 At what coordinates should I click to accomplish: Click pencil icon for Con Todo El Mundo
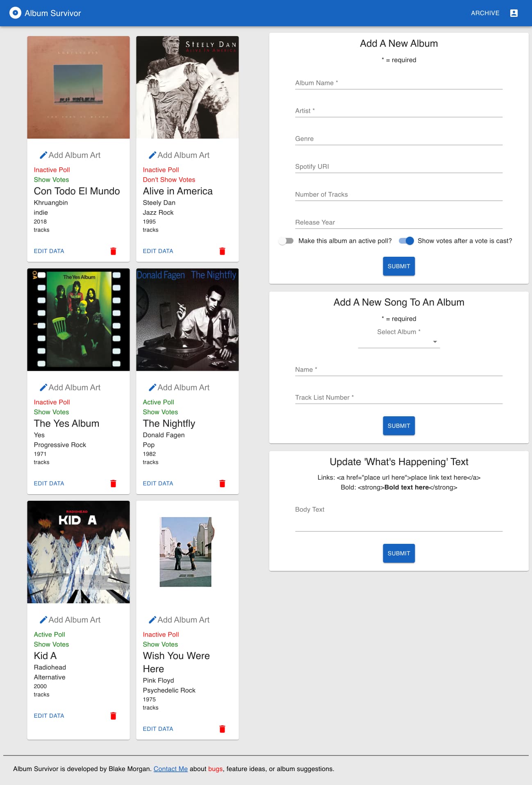(43, 155)
